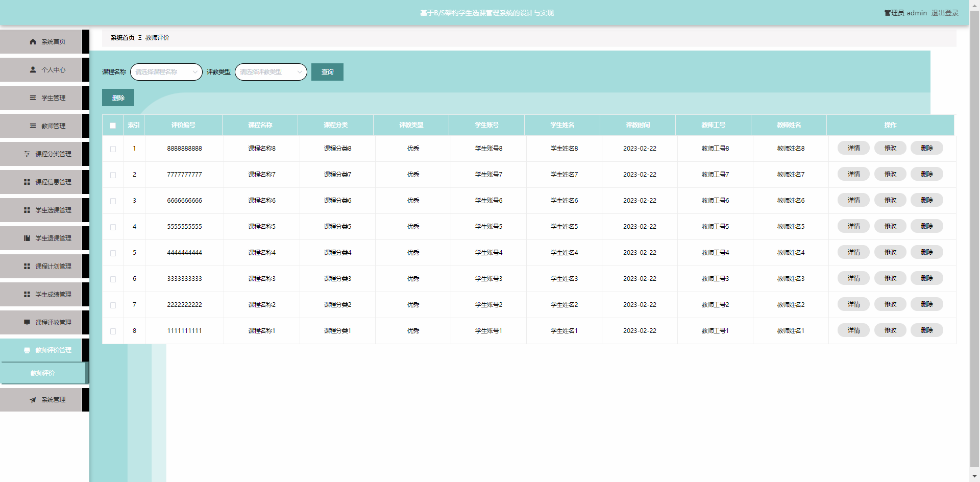
Task: Check the row 7 checkbox (2222222222)
Action: tap(113, 305)
